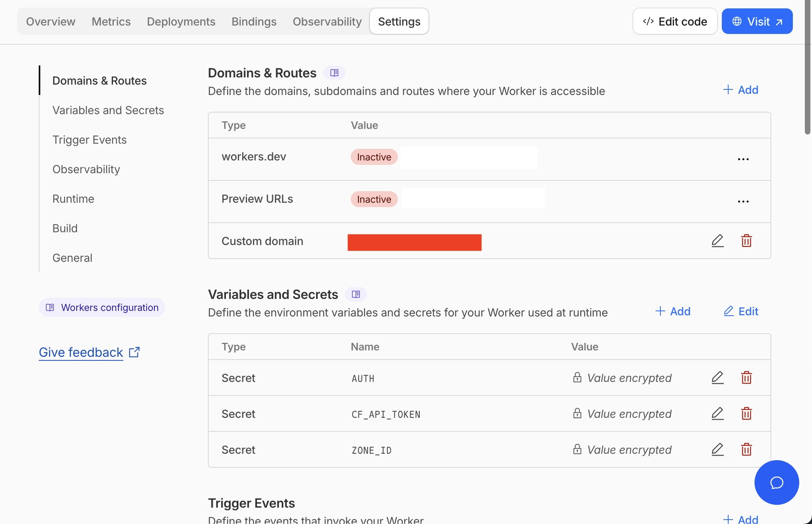This screenshot has width=812, height=524.
Task: Click the blue Visit button
Action: coord(757,22)
